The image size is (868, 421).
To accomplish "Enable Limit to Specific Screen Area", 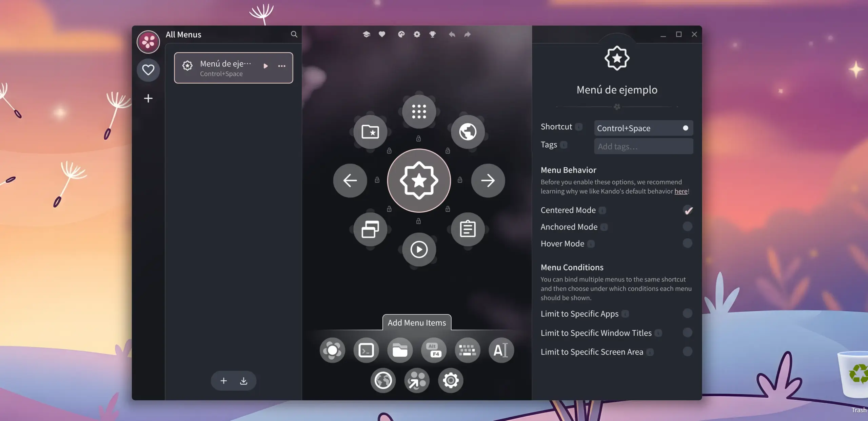I will pyautogui.click(x=688, y=352).
